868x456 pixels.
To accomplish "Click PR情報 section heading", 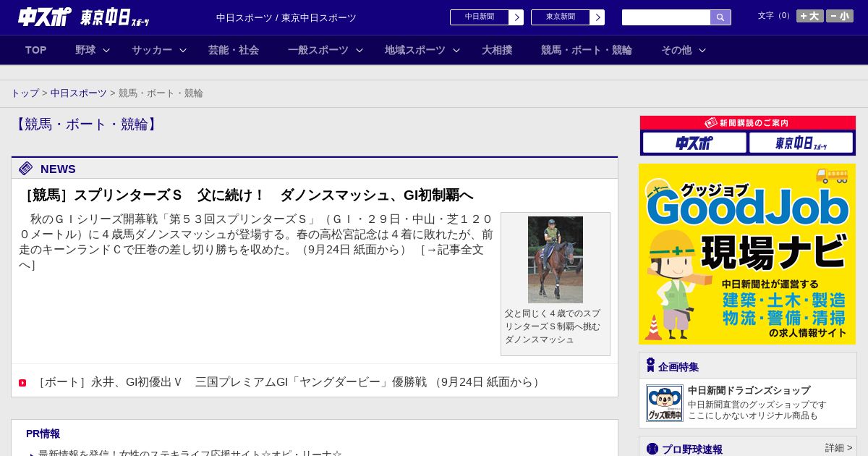I will [43, 434].
